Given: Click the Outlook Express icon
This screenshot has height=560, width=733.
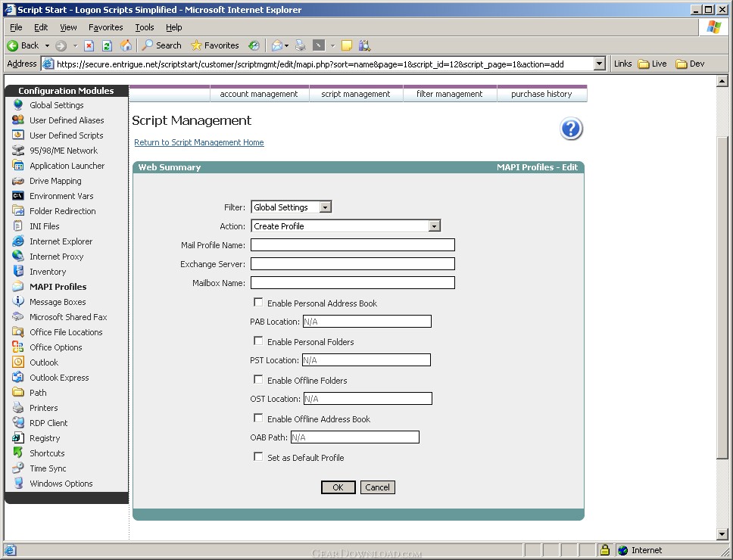Looking at the screenshot, I should [17, 377].
